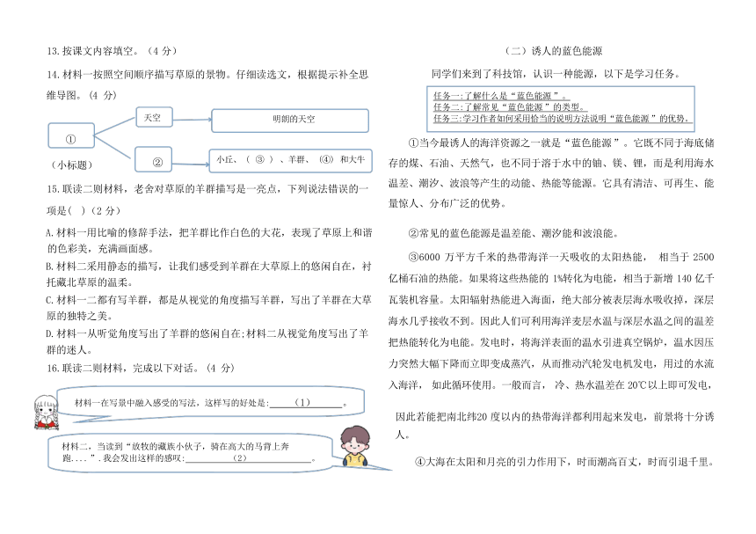Click the box listing 小丘、(③)、羊群、(④)和大牛

(x=290, y=161)
